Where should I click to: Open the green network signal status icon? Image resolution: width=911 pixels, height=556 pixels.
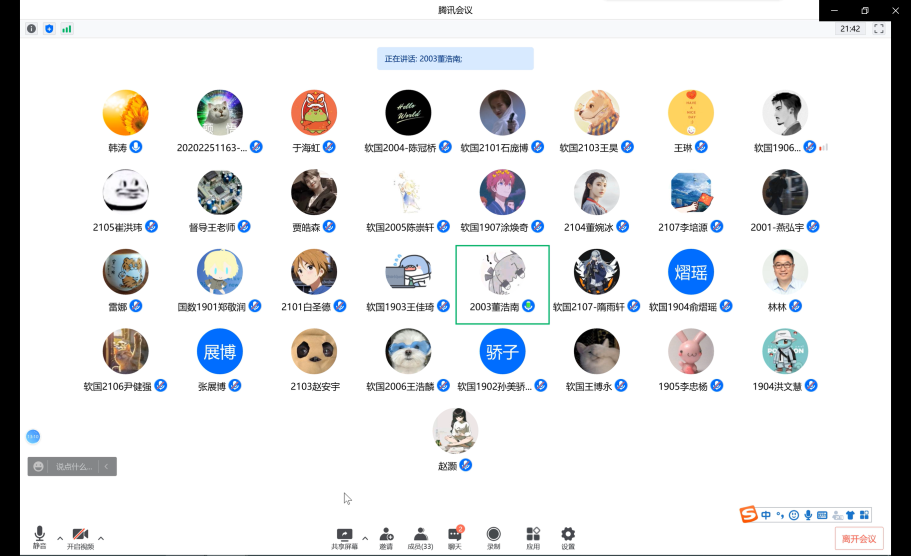click(x=67, y=28)
